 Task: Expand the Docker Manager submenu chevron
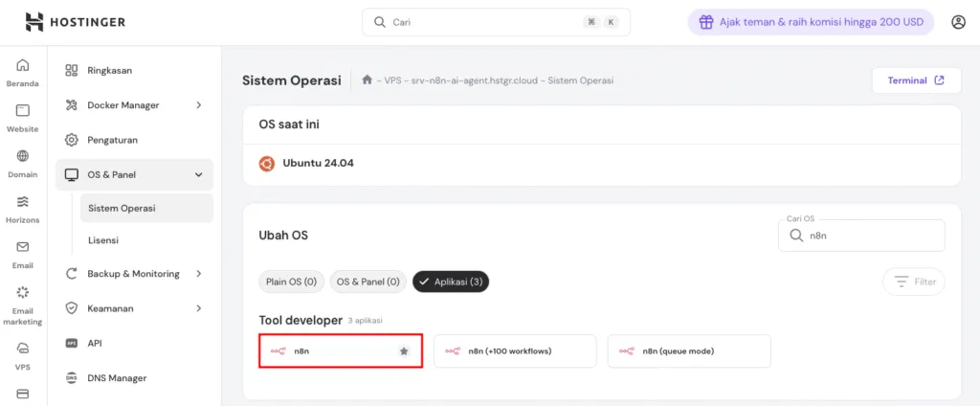point(199,105)
